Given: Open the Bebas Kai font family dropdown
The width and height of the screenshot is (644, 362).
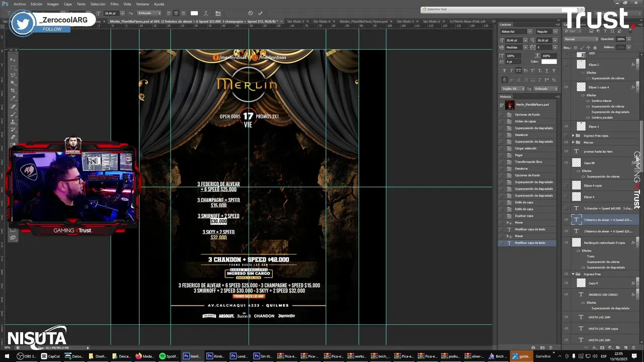Looking at the screenshot, I should point(530,32).
